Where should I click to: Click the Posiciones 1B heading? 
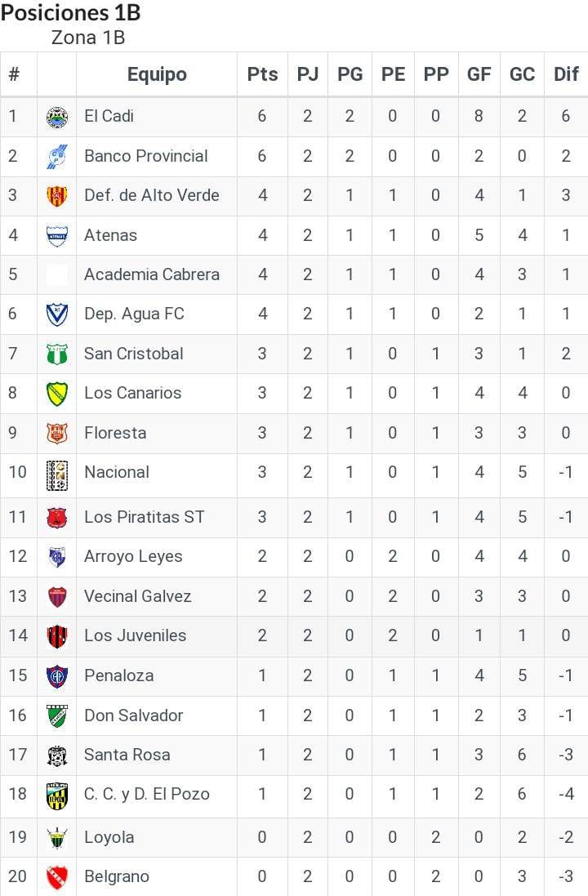click(x=71, y=13)
